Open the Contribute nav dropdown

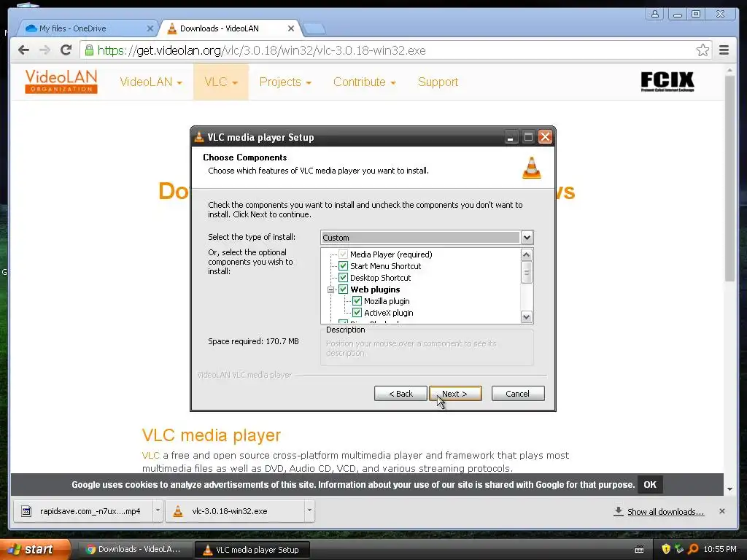tap(365, 82)
